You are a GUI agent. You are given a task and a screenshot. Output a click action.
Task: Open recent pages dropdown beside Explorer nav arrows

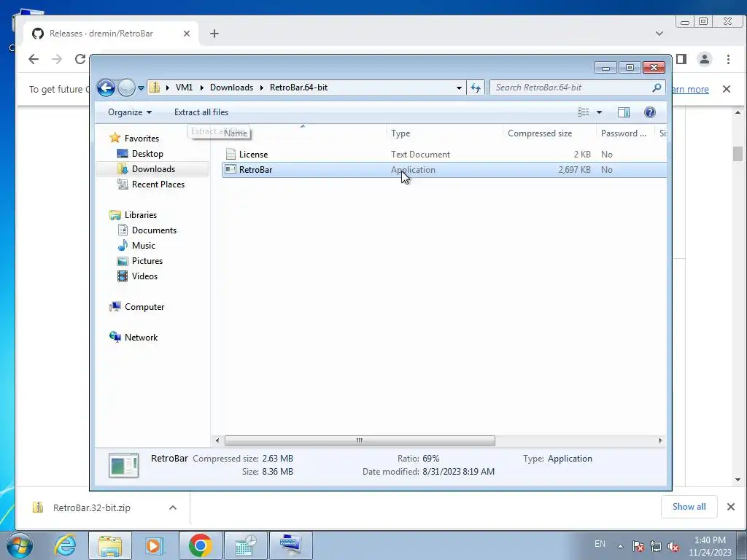(x=141, y=87)
